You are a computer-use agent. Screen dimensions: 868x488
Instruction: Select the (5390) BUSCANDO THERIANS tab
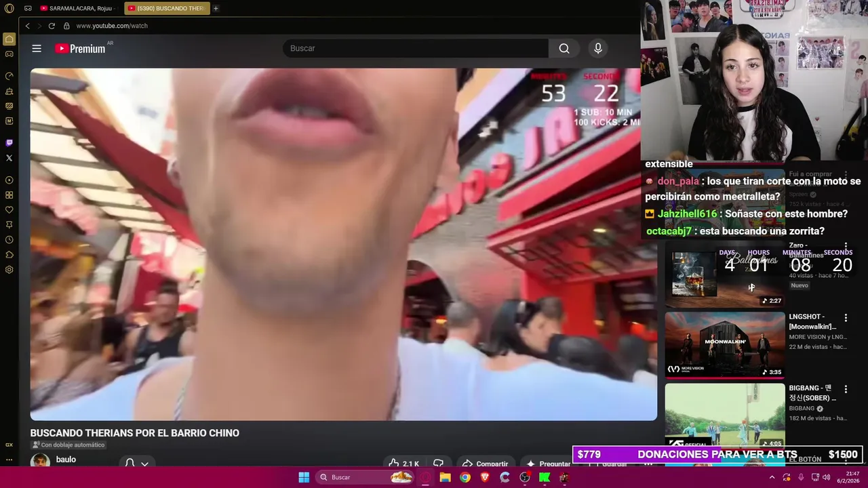tap(166, 8)
